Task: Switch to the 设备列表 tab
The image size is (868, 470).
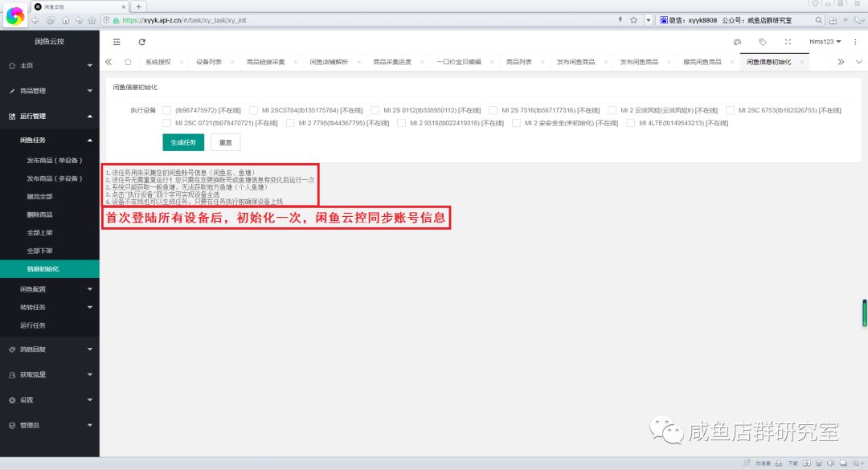Action: coord(208,62)
